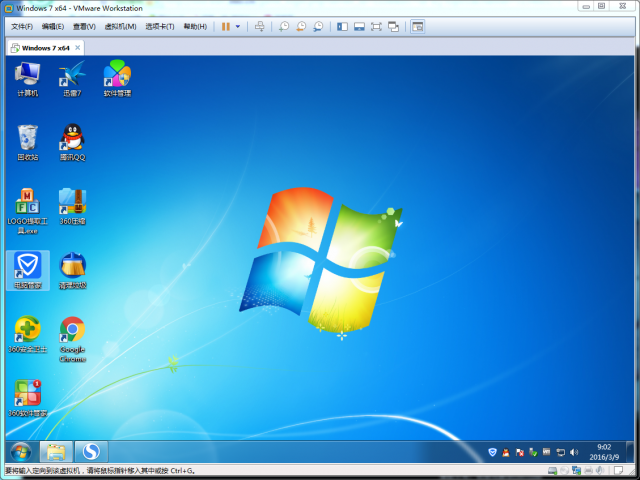Click the CD/DVD device status icon

564,471
